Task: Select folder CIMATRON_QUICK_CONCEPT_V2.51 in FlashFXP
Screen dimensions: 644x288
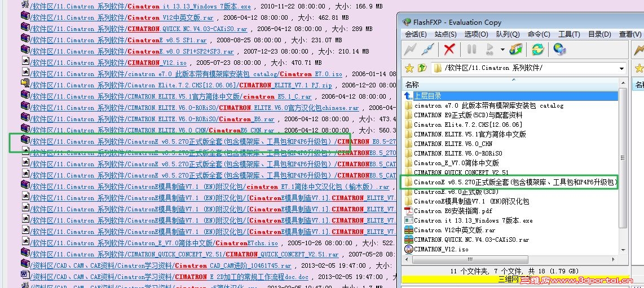Action: 461,172
